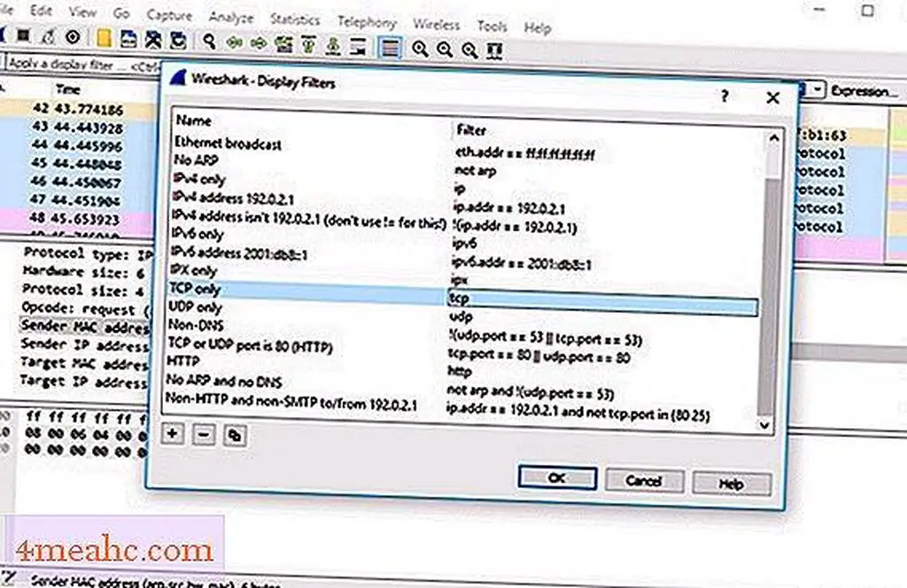This screenshot has width=907, height=588.
Task: Expand the display filter history dropdown
Action: click(x=817, y=89)
